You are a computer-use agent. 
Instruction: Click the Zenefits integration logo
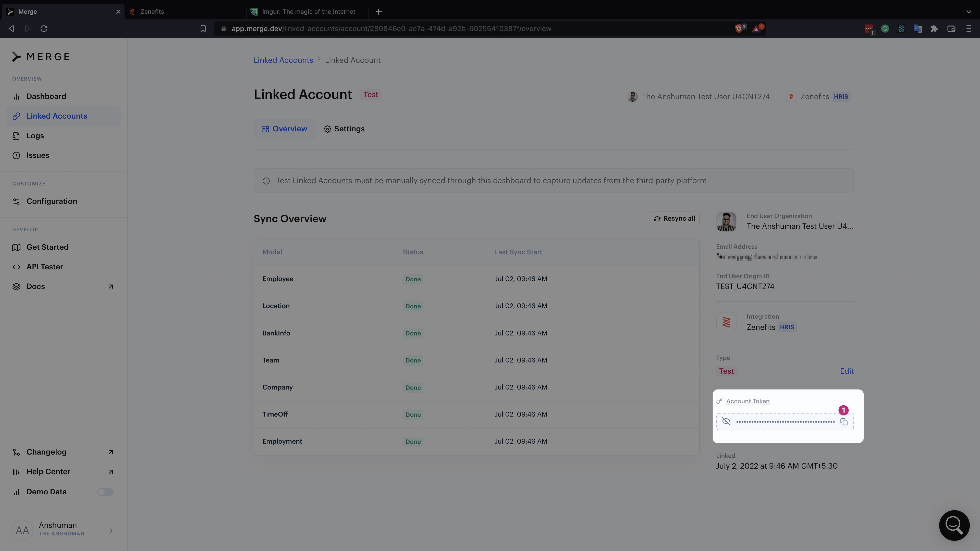click(726, 322)
